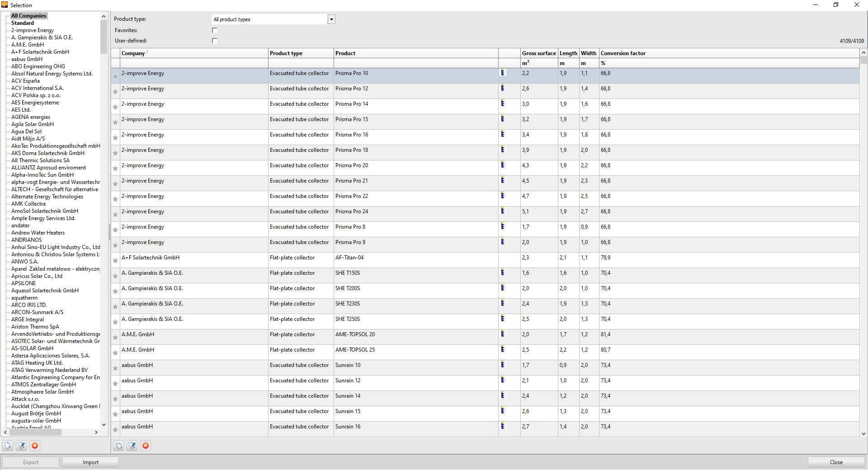Toggle favorite star for Prisma Pro 21
Image resolution: width=868 pixels, height=470 pixels.
[x=115, y=183]
